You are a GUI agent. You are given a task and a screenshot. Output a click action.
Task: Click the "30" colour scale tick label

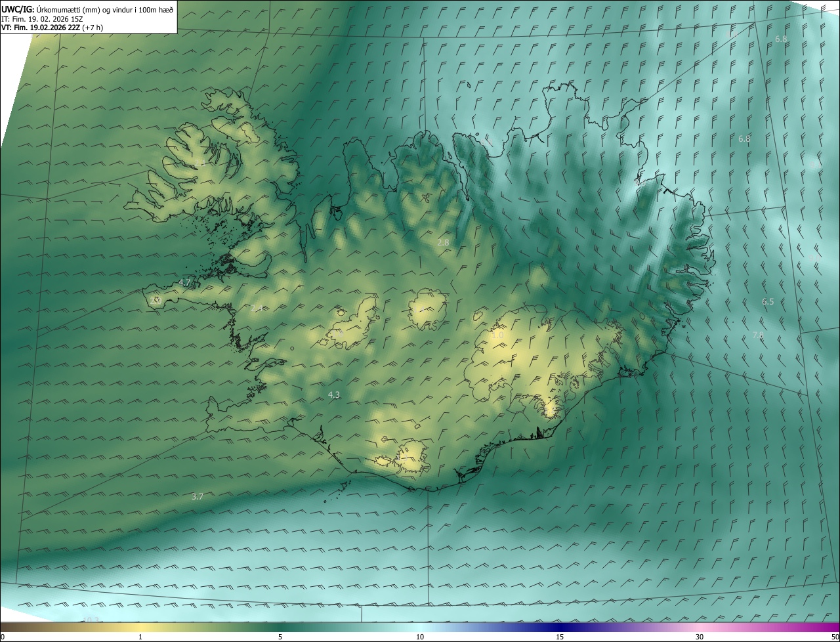coord(700,637)
